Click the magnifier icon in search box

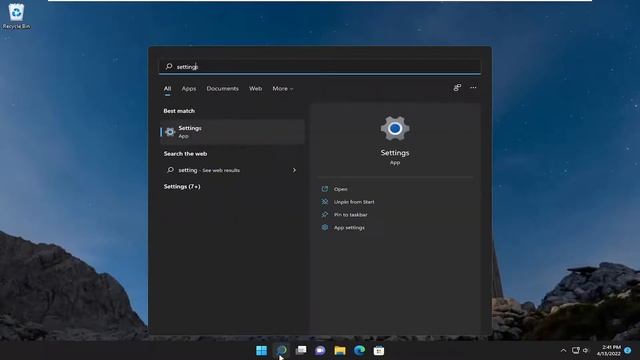click(x=169, y=67)
